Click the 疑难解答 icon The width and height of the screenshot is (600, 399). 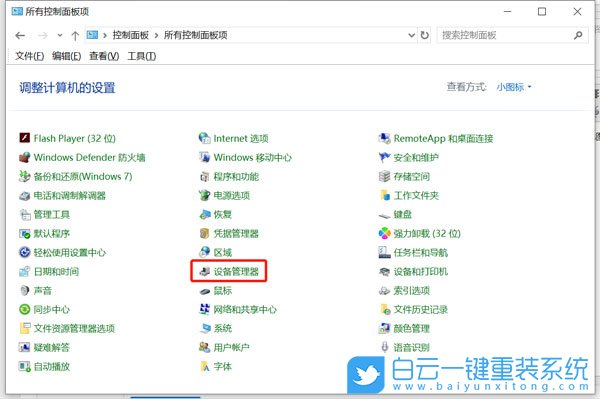coord(24,347)
